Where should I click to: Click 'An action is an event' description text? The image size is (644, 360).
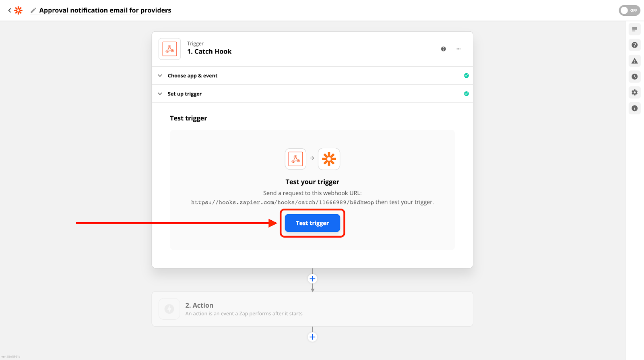[x=244, y=314]
